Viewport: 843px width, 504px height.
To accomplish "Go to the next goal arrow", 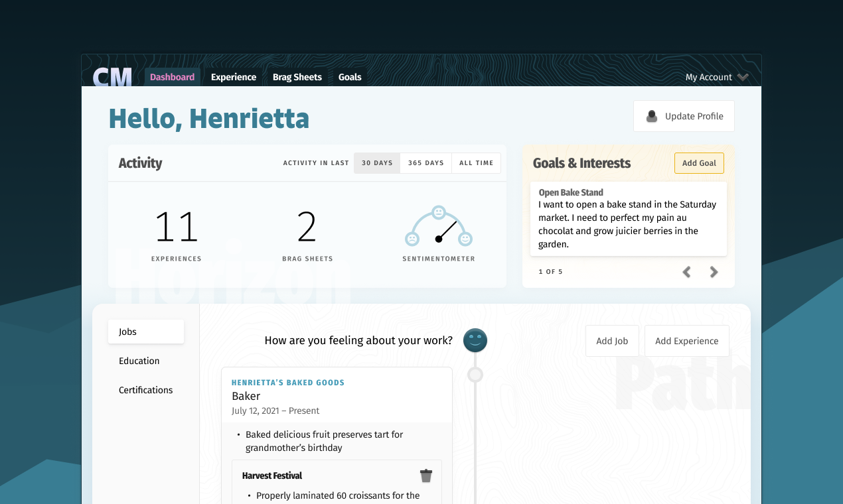I will coord(714,272).
